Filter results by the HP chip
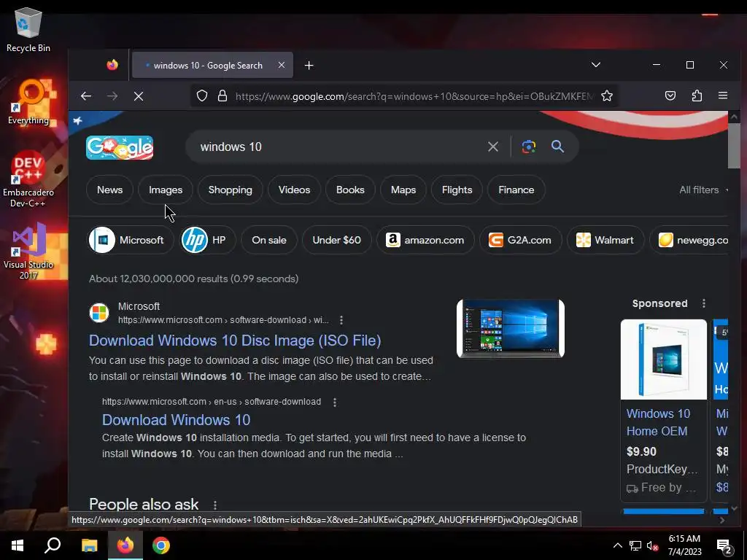Viewport: 747px width, 560px height. click(208, 240)
